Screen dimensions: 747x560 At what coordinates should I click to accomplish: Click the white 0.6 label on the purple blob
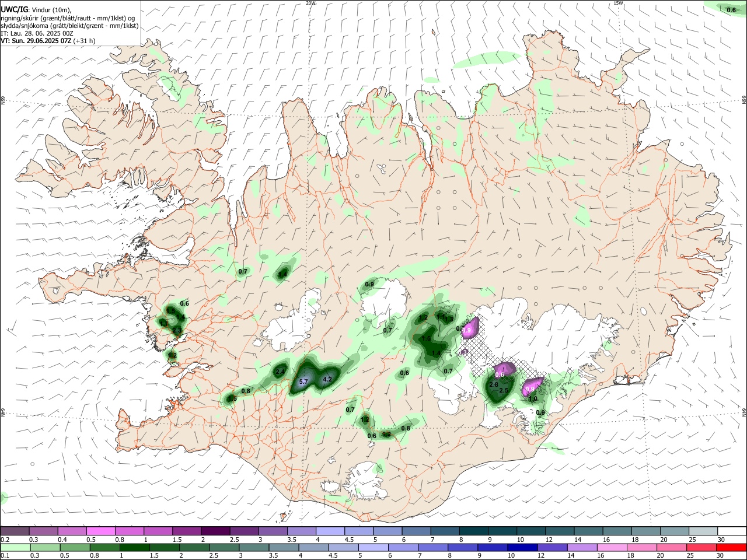point(500,374)
